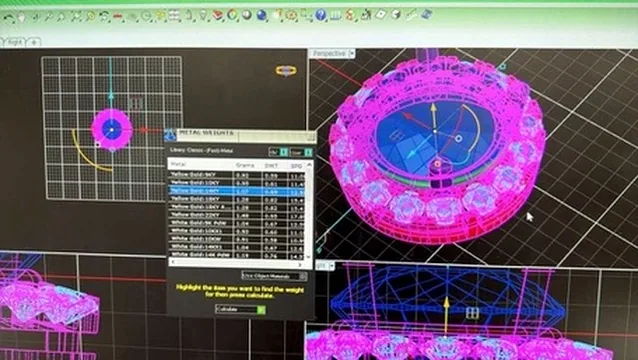Select the Yellow Gold 9KY row
Screen dimensions: 638x360
(236, 175)
